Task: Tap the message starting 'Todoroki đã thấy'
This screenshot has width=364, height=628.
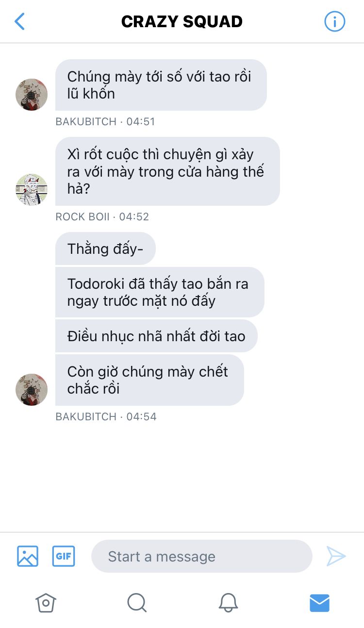Action: coord(160,292)
